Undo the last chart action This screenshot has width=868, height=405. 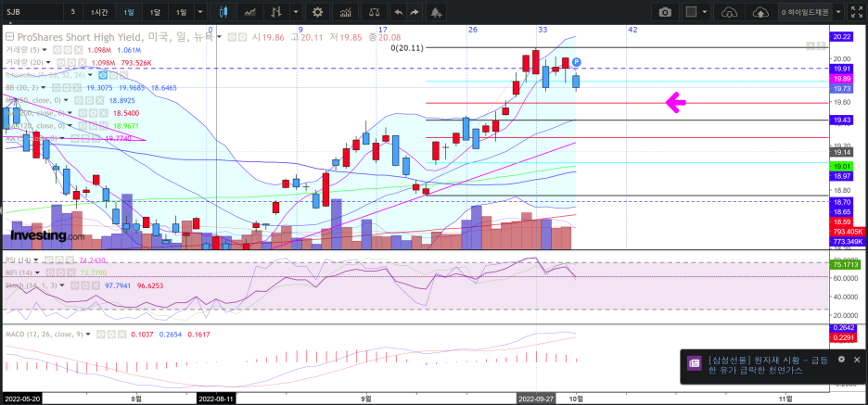[398, 12]
